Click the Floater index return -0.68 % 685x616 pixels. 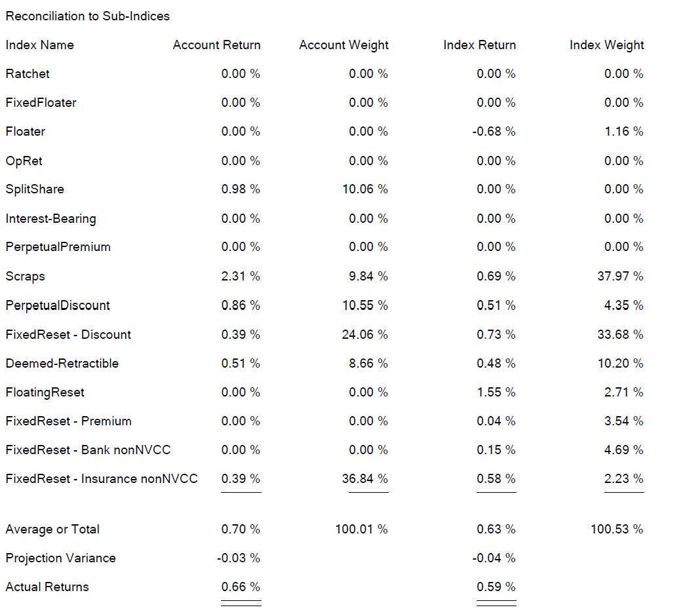[494, 132]
